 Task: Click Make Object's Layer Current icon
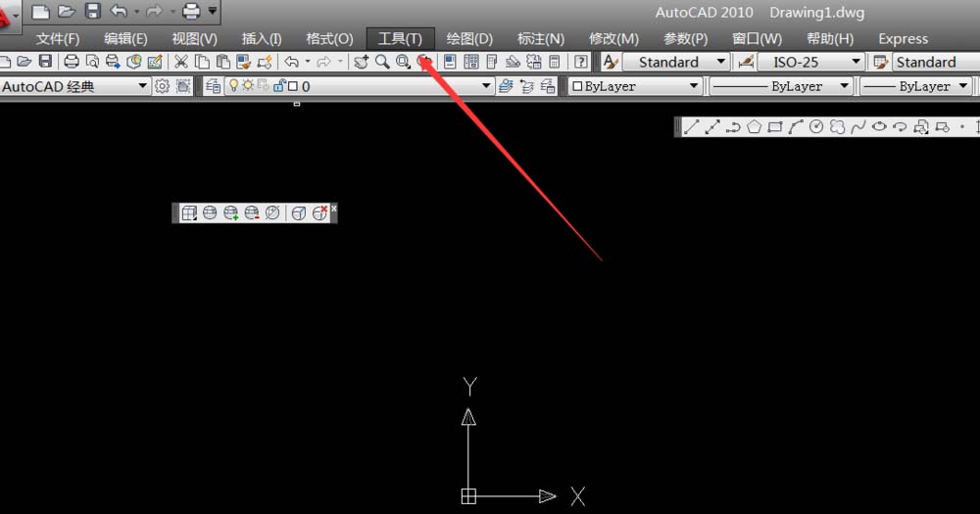coord(506,85)
